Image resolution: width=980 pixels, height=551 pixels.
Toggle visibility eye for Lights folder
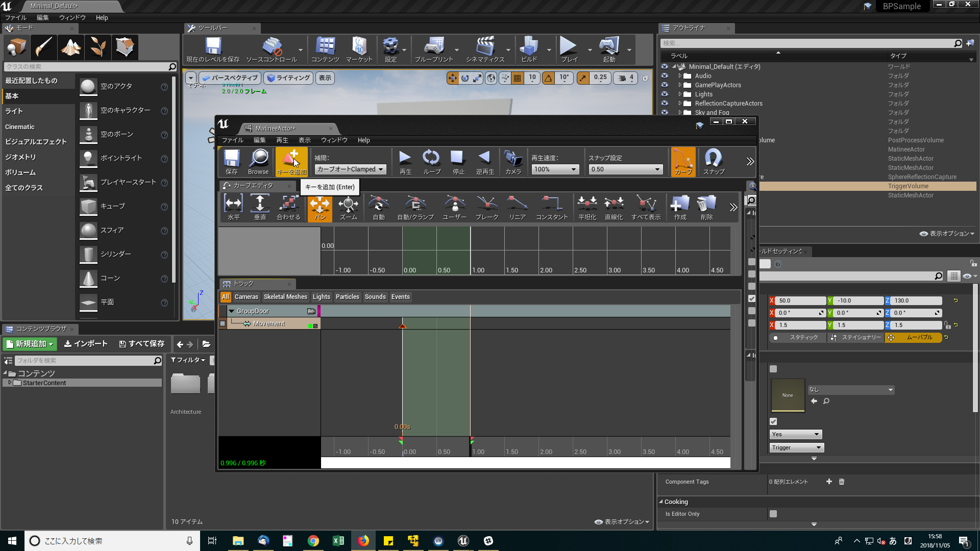click(x=665, y=94)
